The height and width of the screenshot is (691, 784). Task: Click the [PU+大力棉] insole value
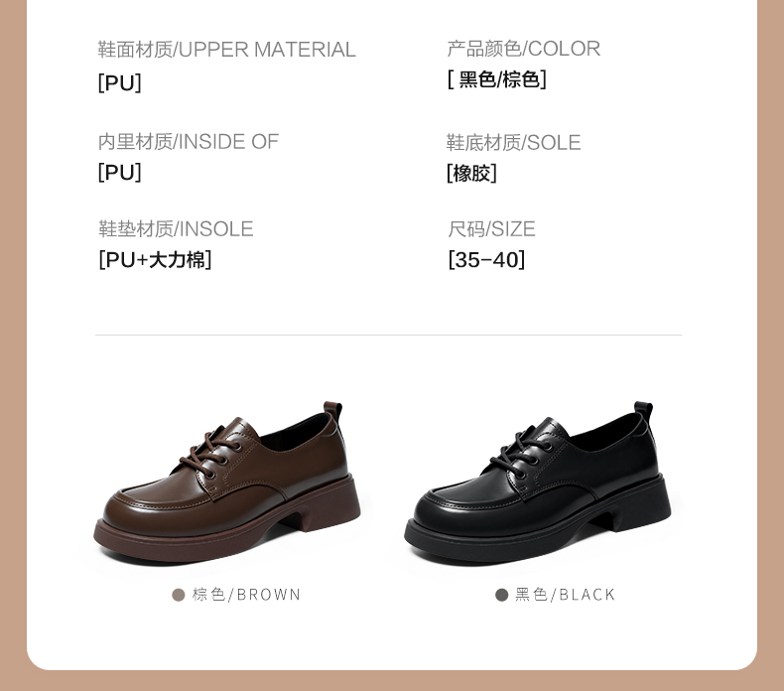coord(155,260)
